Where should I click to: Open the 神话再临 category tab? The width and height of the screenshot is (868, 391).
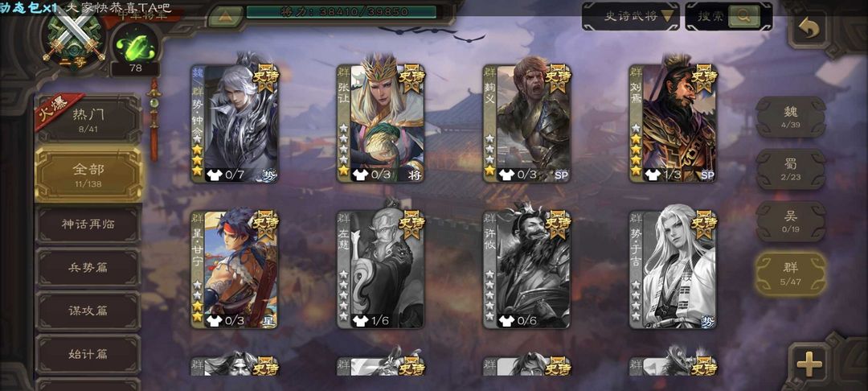88,224
